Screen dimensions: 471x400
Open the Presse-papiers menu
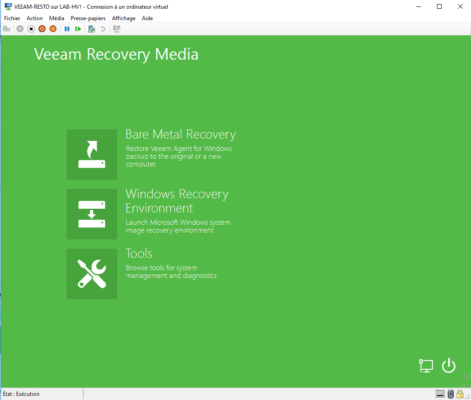(x=88, y=18)
